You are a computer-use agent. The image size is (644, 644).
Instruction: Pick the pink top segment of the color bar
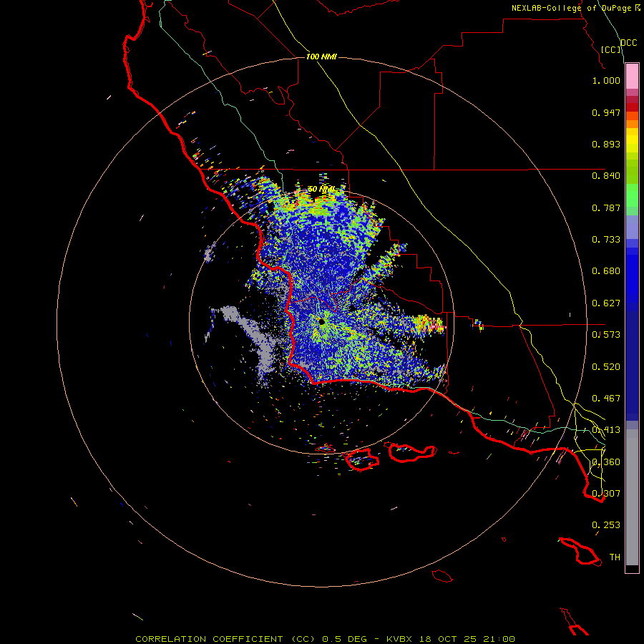pos(632,77)
